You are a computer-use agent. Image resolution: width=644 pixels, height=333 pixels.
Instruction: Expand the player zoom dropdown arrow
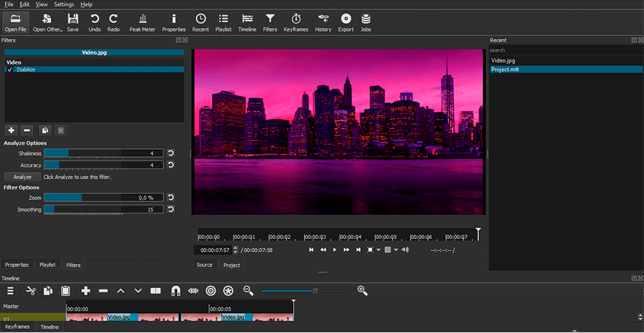(378, 250)
